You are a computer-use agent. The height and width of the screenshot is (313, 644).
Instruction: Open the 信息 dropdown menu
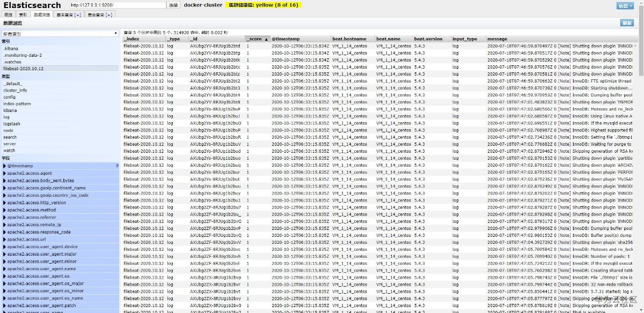pyautogui.click(x=624, y=5)
